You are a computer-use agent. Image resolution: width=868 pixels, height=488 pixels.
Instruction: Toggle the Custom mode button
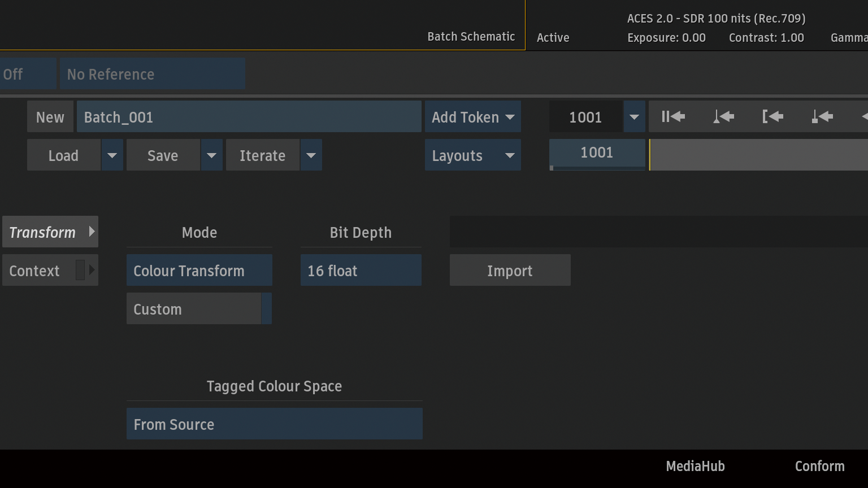(193, 309)
